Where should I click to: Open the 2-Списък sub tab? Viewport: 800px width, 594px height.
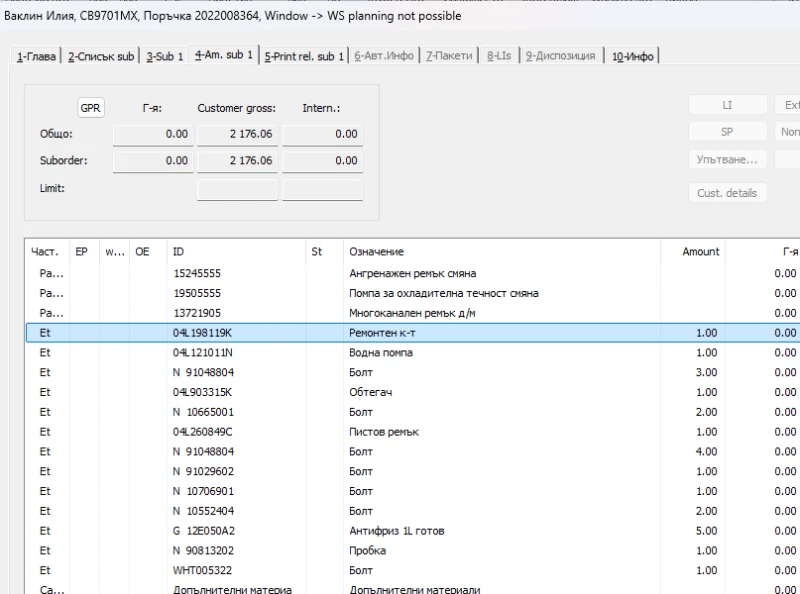[x=101, y=56]
